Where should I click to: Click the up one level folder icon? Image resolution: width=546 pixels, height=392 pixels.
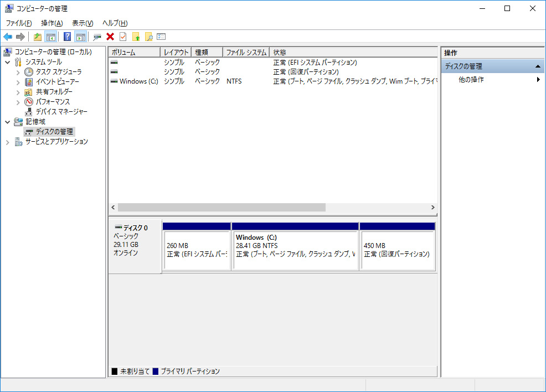[x=37, y=37]
